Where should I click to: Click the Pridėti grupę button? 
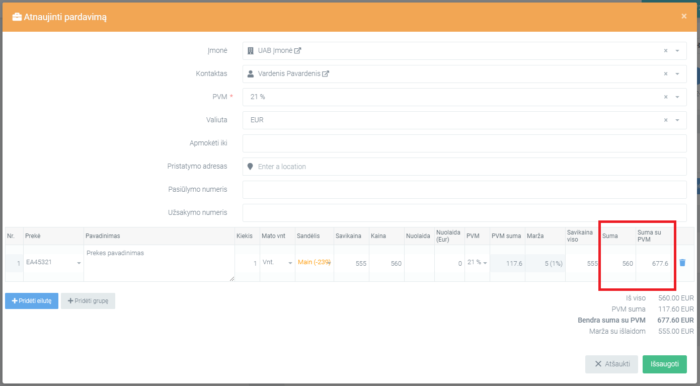[88, 301]
